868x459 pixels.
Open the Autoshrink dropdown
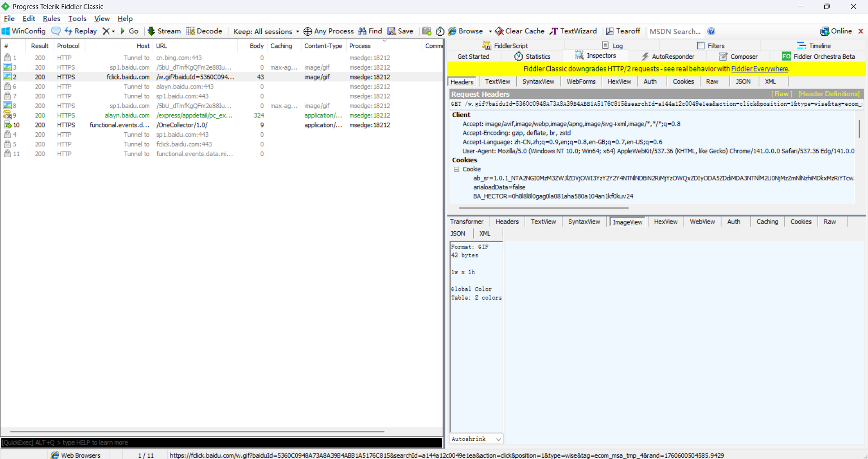pyautogui.click(x=476, y=439)
